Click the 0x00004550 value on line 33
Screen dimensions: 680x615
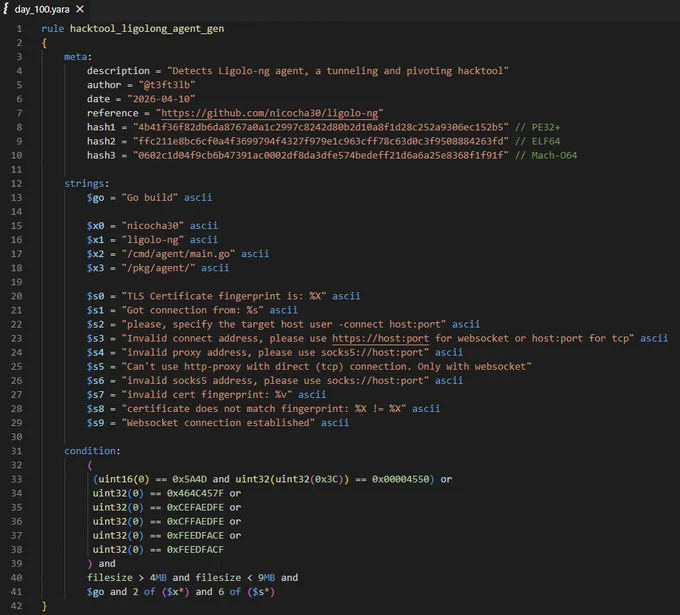point(400,479)
